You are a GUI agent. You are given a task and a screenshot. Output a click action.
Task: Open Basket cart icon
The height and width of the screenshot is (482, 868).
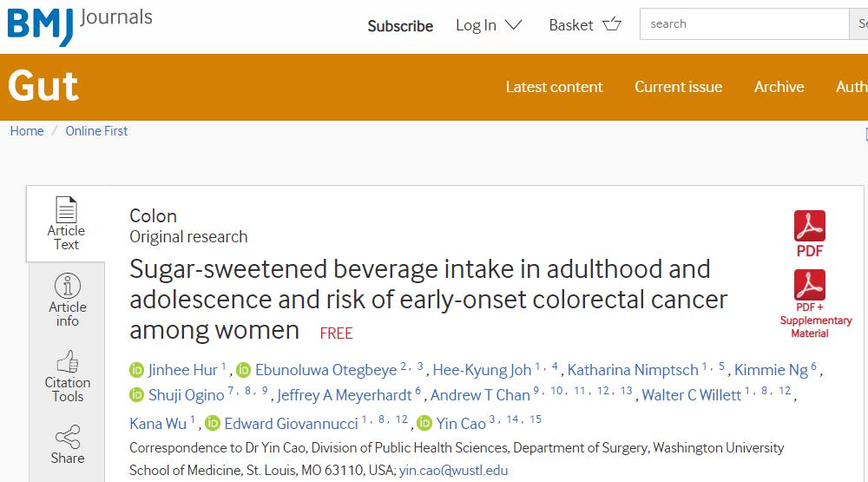(x=612, y=24)
